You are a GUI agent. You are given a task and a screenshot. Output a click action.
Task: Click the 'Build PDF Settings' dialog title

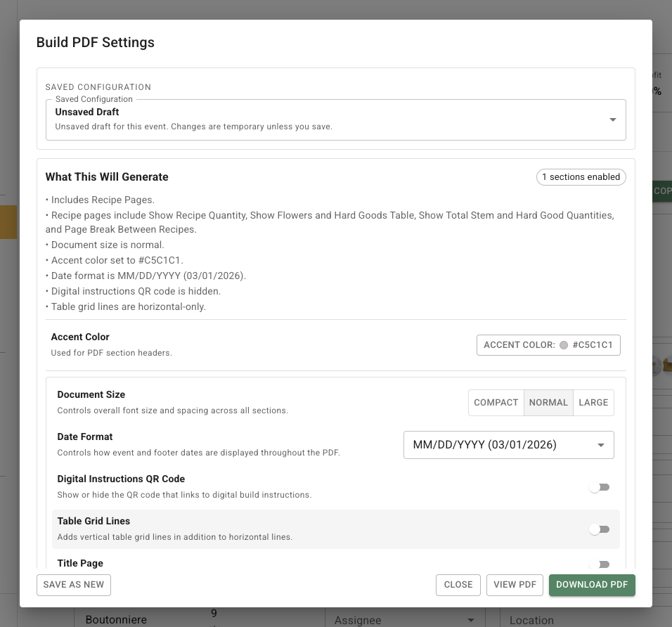tap(95, 42)
